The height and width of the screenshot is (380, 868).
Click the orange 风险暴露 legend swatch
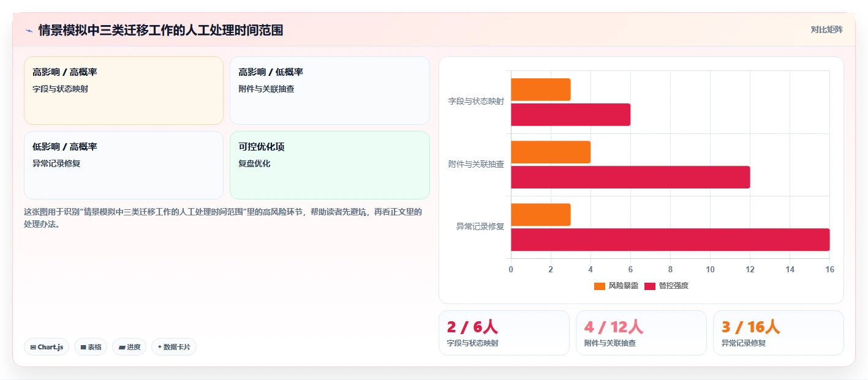click(x=600, y=286)
